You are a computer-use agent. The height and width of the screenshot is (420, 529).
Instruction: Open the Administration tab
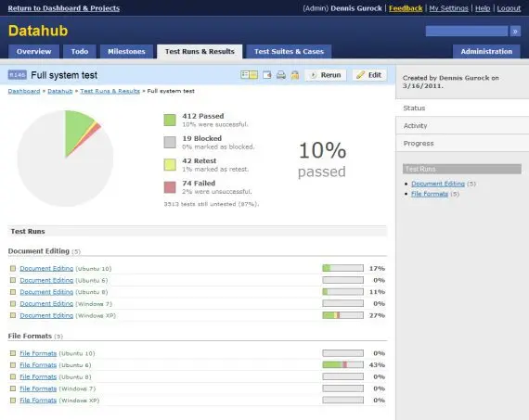click(486, 52)
